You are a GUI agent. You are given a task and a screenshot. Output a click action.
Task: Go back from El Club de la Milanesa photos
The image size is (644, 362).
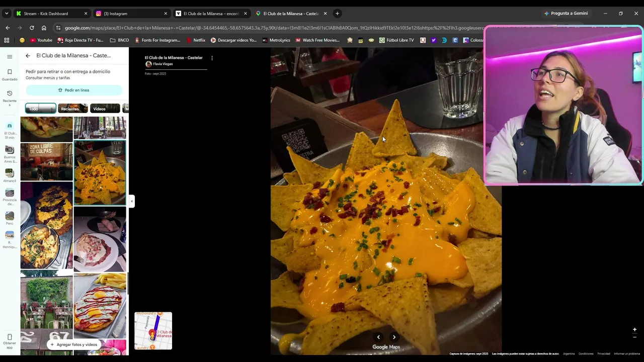tap(28, 56)
